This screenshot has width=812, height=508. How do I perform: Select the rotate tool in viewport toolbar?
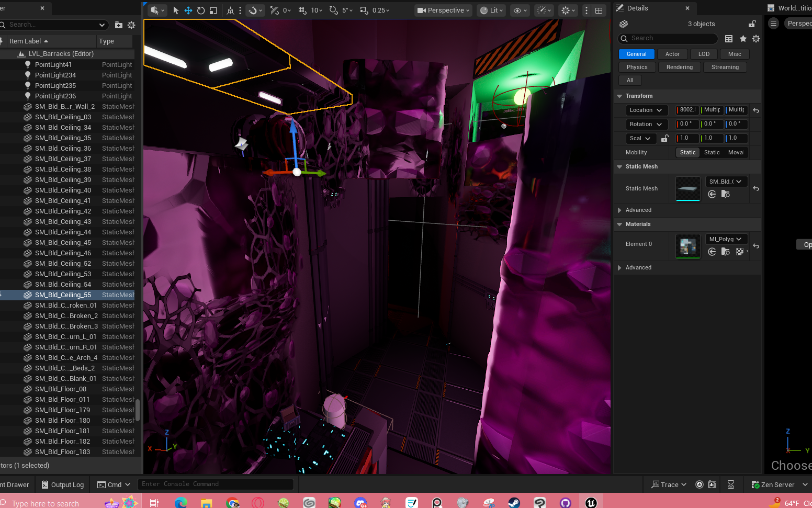201,10
